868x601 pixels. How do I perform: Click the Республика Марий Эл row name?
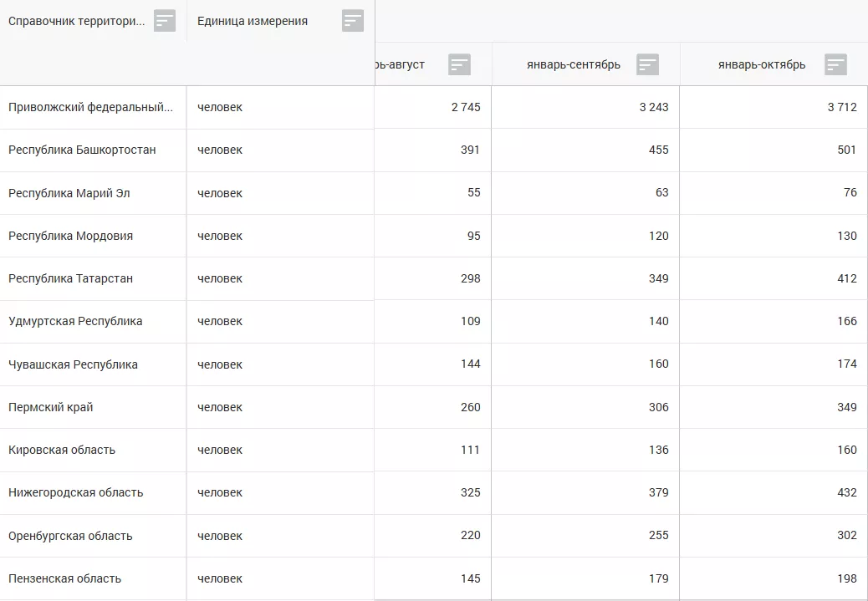(x=69, y=193)
